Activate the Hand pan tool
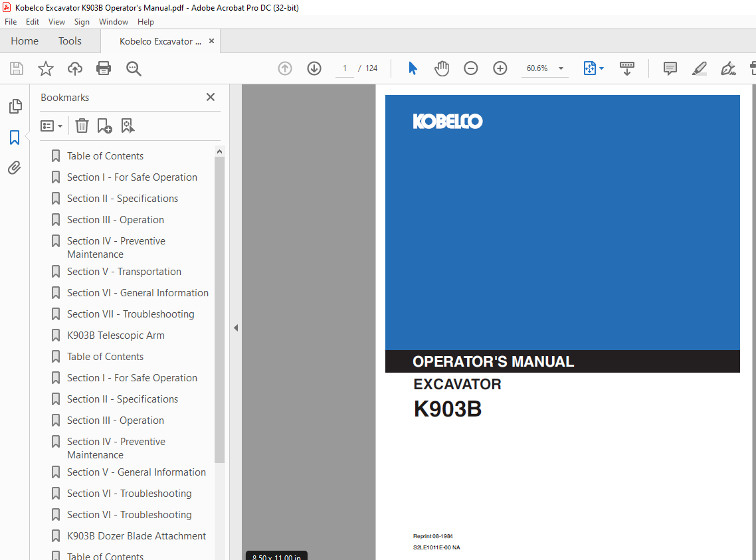This screenshot has width=756, height=560. [x=442, y=68]
